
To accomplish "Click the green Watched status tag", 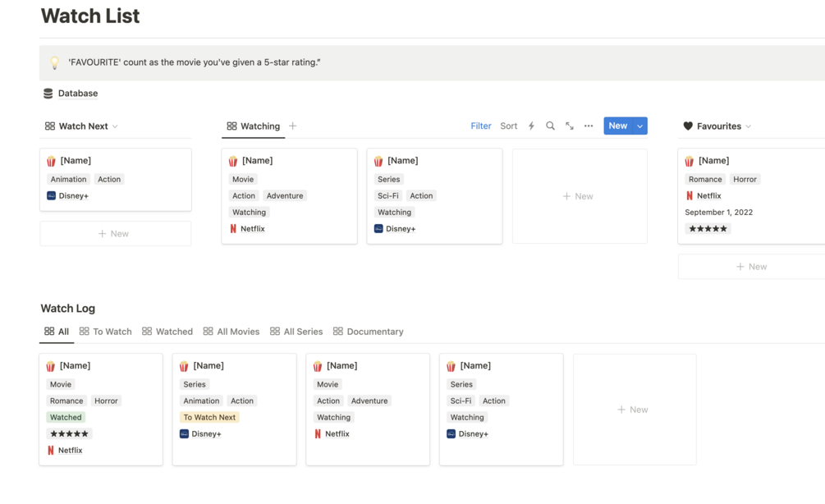I will click(x=66, y=417).
